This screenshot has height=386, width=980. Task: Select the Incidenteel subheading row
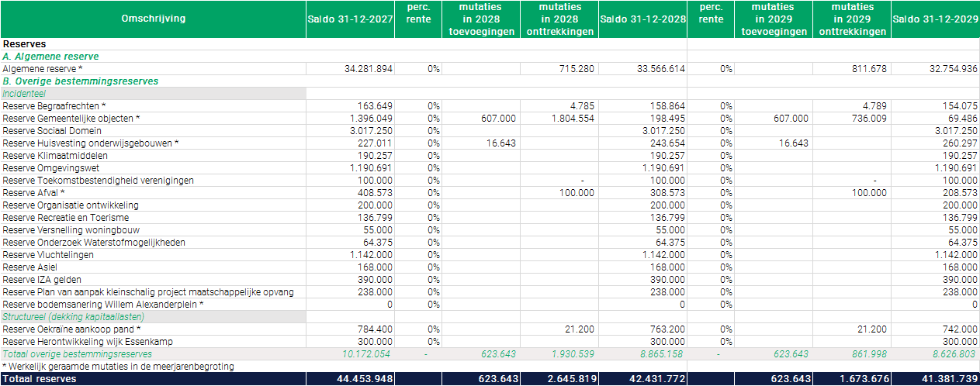[x=25, y=94]
